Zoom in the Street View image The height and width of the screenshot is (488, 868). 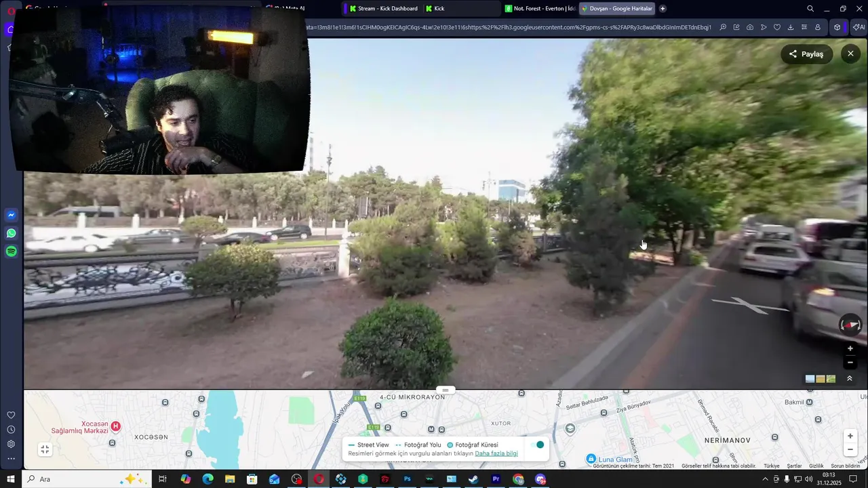click(x=850, y=348)
